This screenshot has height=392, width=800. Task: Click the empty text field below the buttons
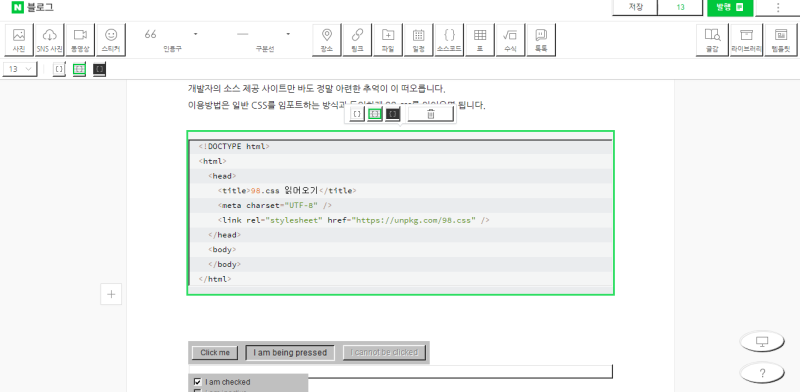[x=401, y=372]
